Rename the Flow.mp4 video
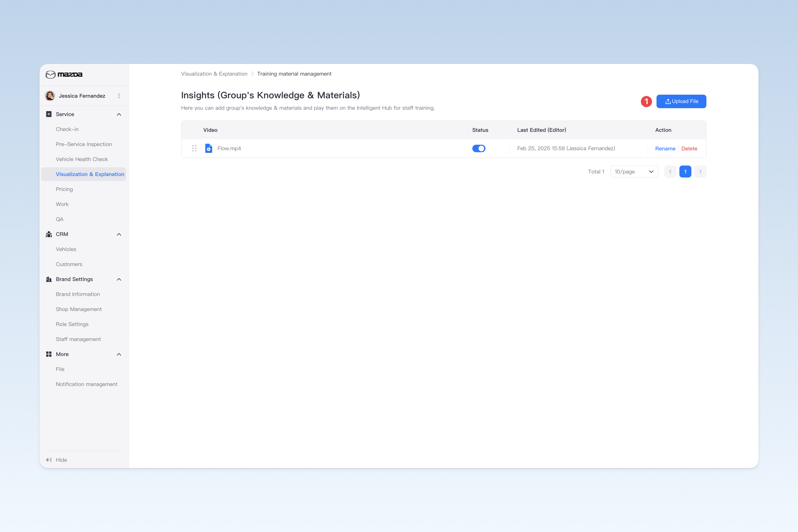The width and height of the screenshot is (798, 532). point(665,149)
